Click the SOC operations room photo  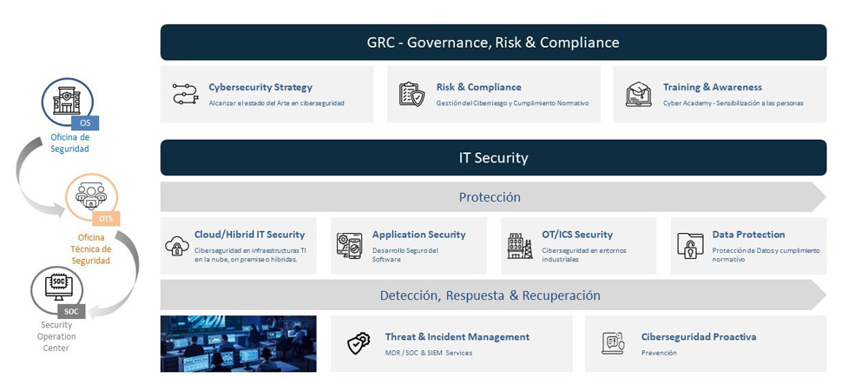[x=238, y=343]
